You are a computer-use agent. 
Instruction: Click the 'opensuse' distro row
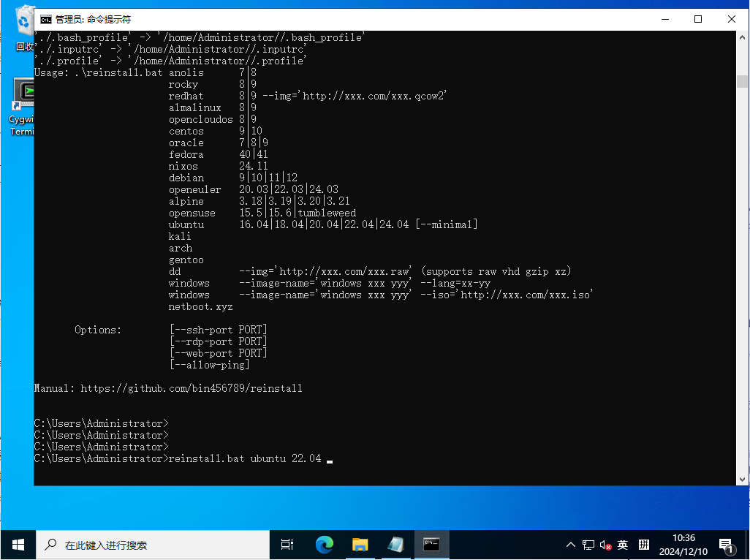tap(262, 213)
